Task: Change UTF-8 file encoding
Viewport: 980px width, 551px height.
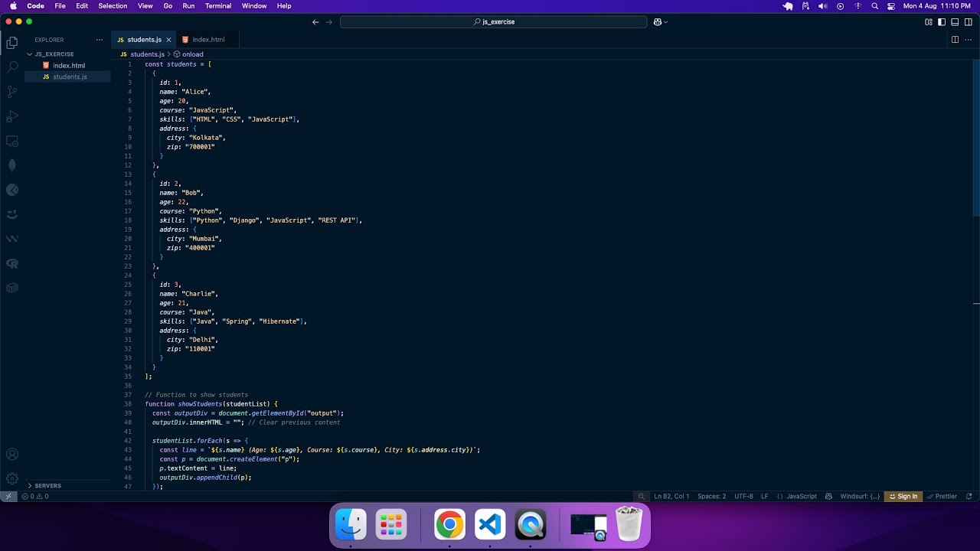Action: click(x=743, y=497)
